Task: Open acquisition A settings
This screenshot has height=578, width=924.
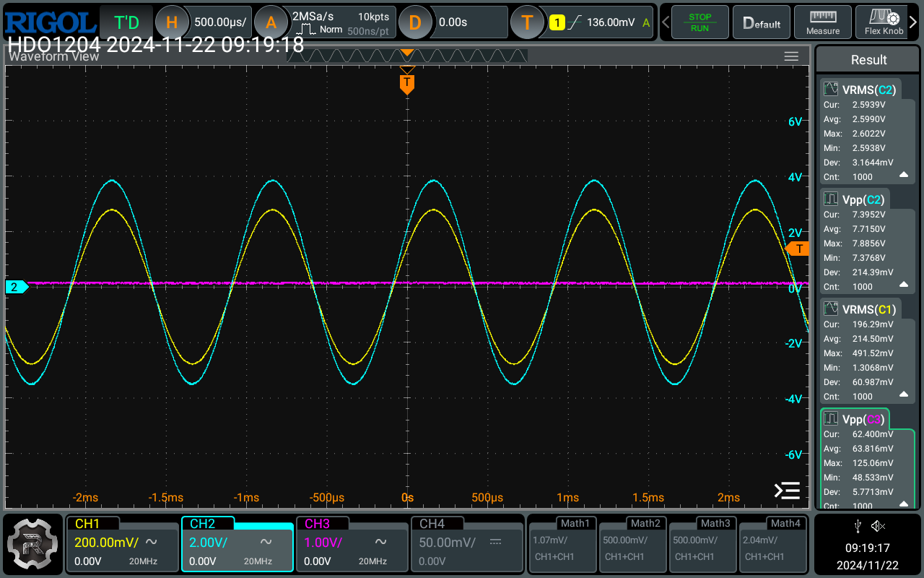Action: coord(271,22)
